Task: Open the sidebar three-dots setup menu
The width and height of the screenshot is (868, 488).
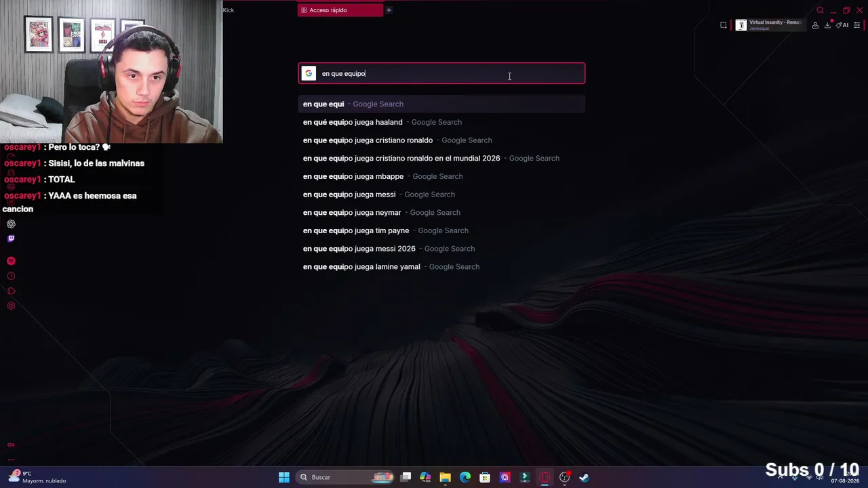Action: point(11,460)
